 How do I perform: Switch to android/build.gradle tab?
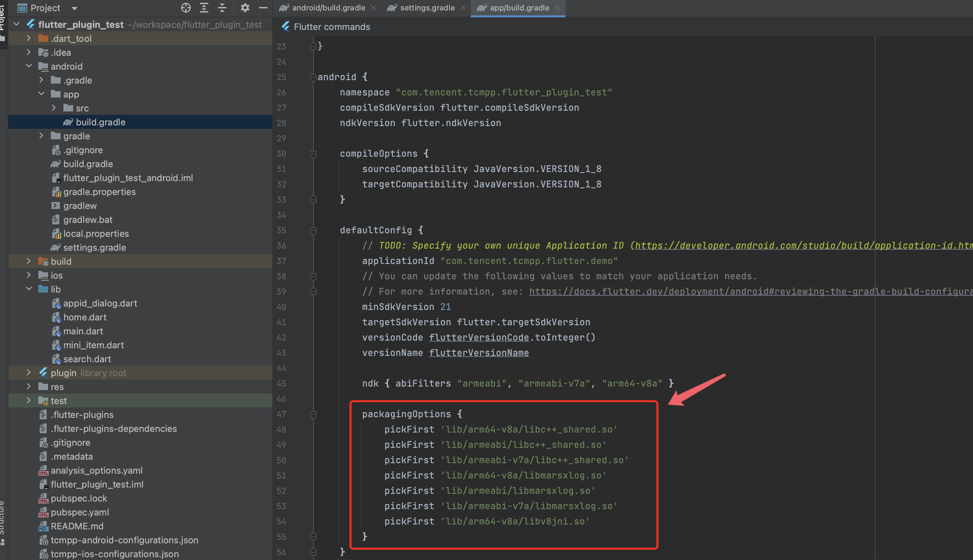[328, 8]
